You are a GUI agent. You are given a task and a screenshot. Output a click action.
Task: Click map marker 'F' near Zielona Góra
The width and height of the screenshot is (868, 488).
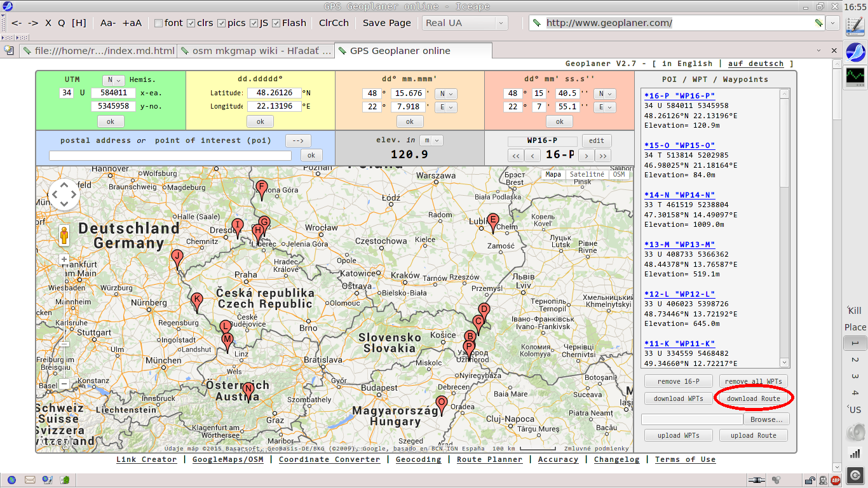[261, 189]
